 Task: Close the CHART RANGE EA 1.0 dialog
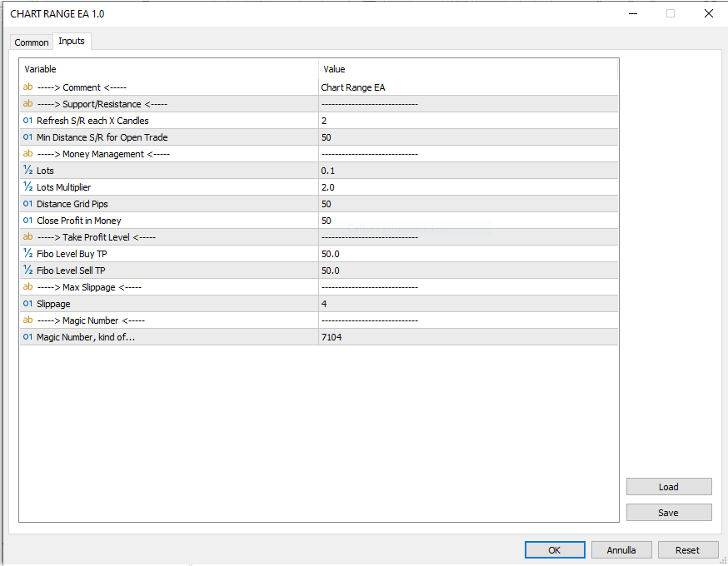click(x=709, y=13)
